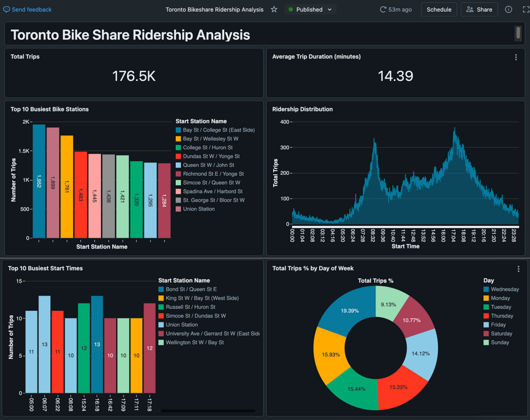Click the Send feedback speech bubble icon
530x420 pixels.
coord(6,9)
